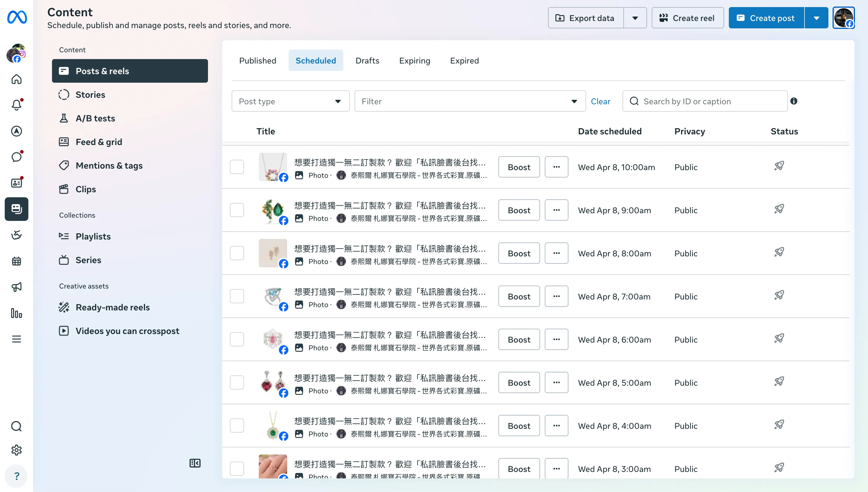Click Export data button
Screen dimensions: 868x492
point(586,18)
